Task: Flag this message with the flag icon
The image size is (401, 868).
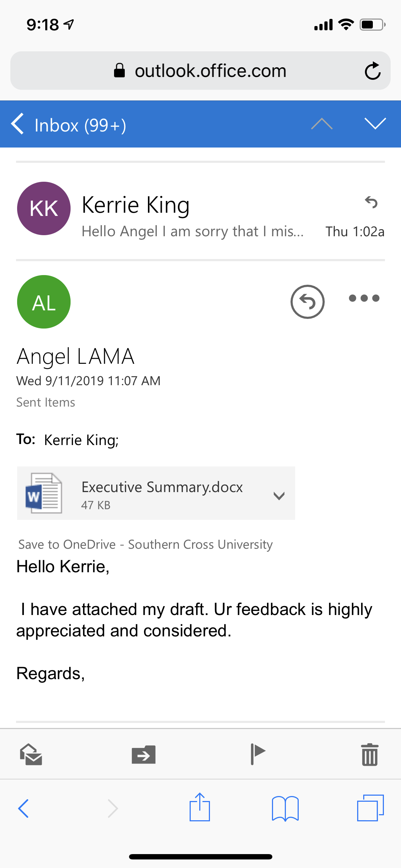Action: tap(258, 754)
